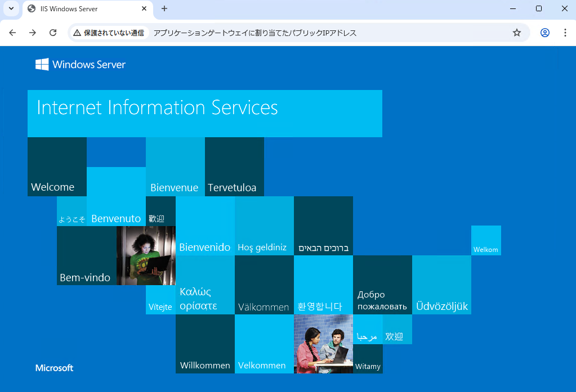Close the IIS Windows Server tab

click(x=144, y=9)
